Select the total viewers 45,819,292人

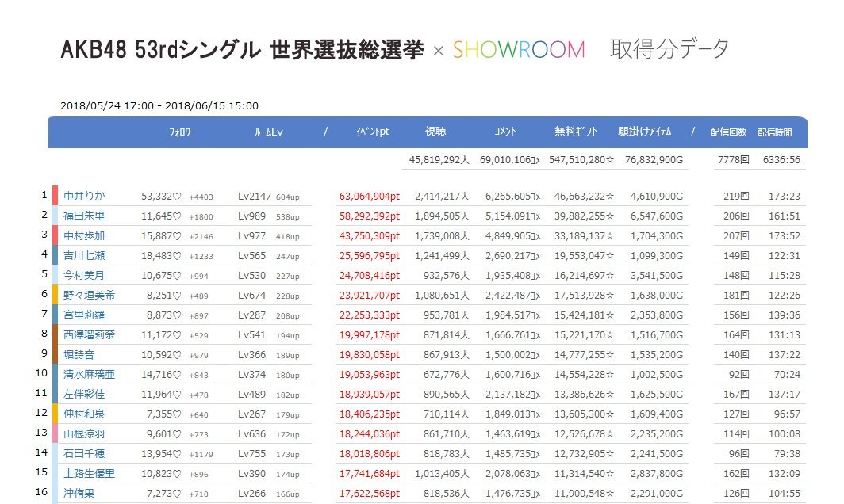(x=439, y=160)
